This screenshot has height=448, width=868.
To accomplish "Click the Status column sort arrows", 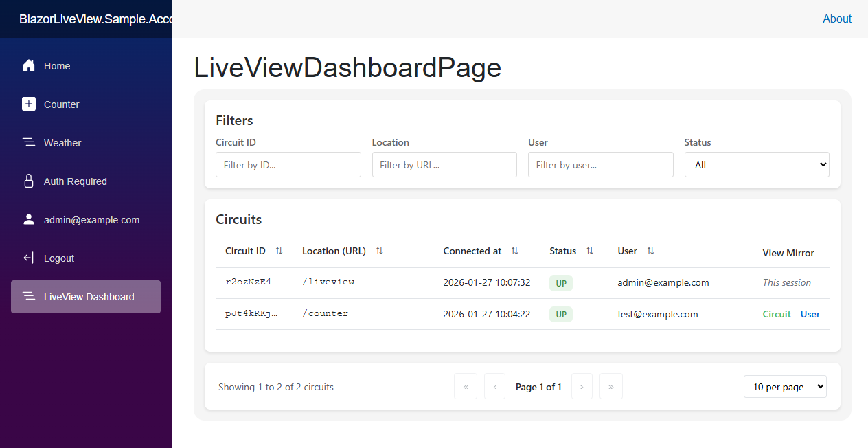I will 588,251.
